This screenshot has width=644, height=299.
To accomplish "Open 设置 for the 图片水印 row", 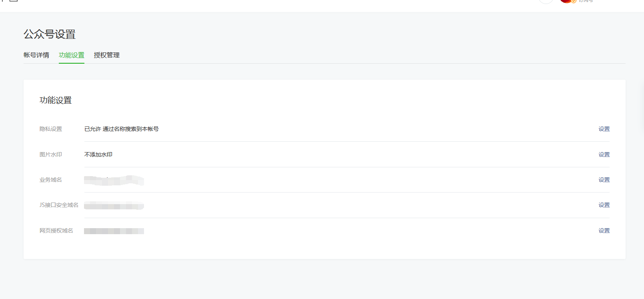I will 604,155.
